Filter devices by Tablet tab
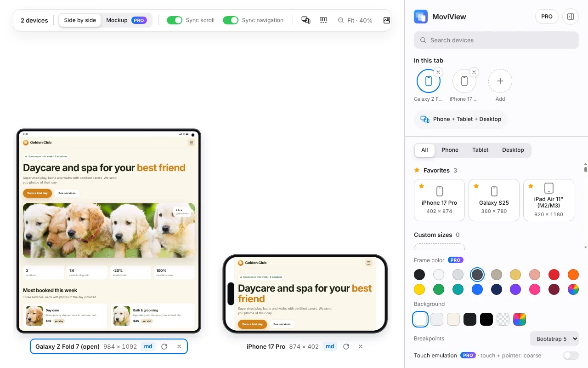 coord(481,150)
